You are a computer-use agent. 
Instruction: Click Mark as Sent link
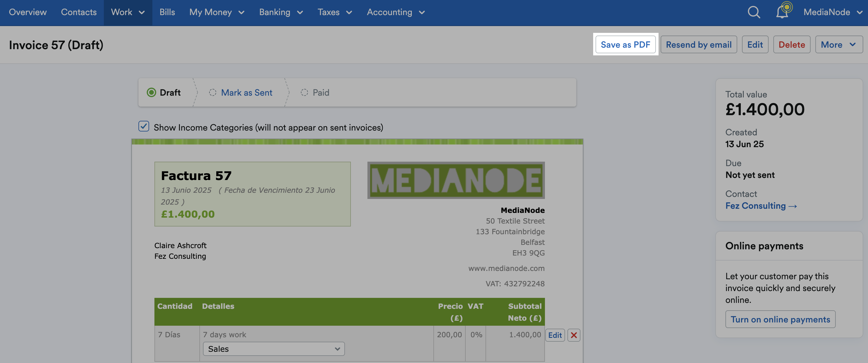(246, 92)
